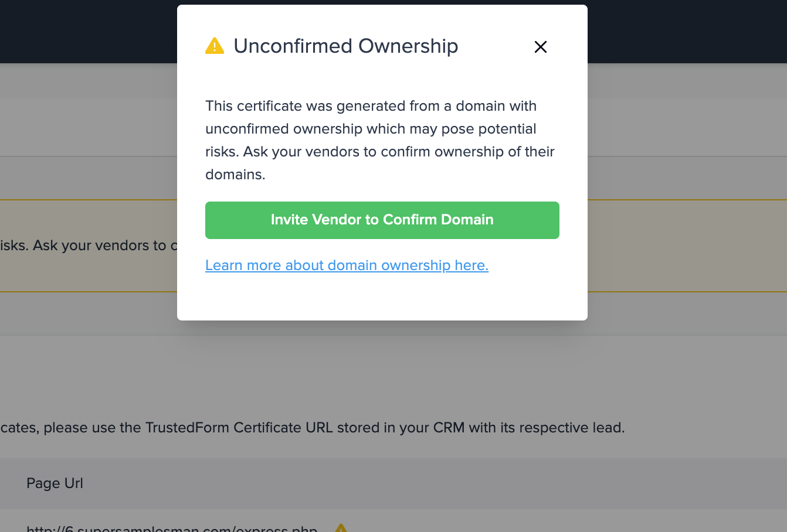Click empty white space below the Learn more link

pos(382,298)
